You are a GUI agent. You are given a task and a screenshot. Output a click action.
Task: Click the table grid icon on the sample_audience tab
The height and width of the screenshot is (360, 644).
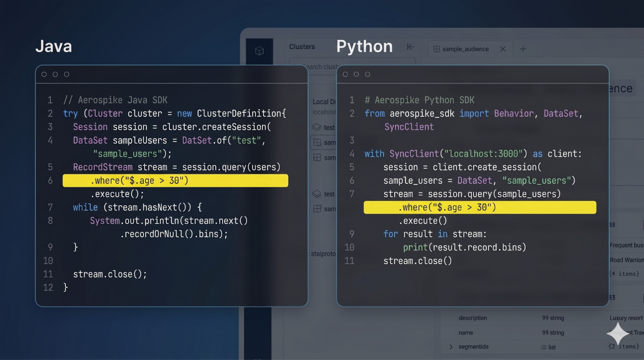(437, 49)
